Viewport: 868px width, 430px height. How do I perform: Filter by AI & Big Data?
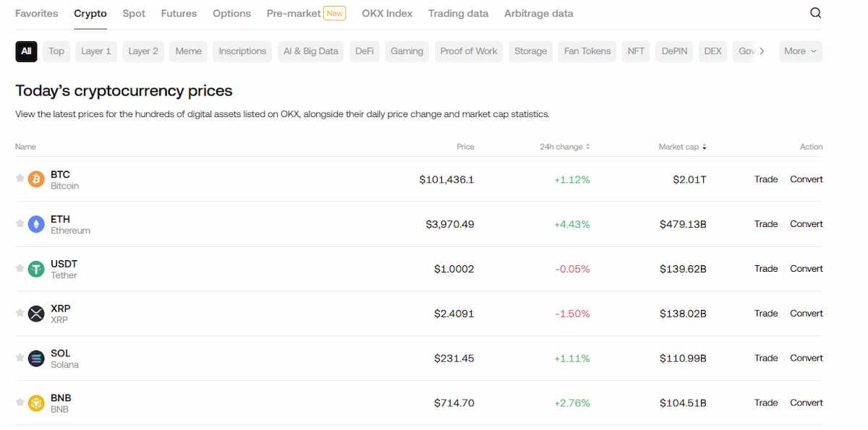click(311, 51)
